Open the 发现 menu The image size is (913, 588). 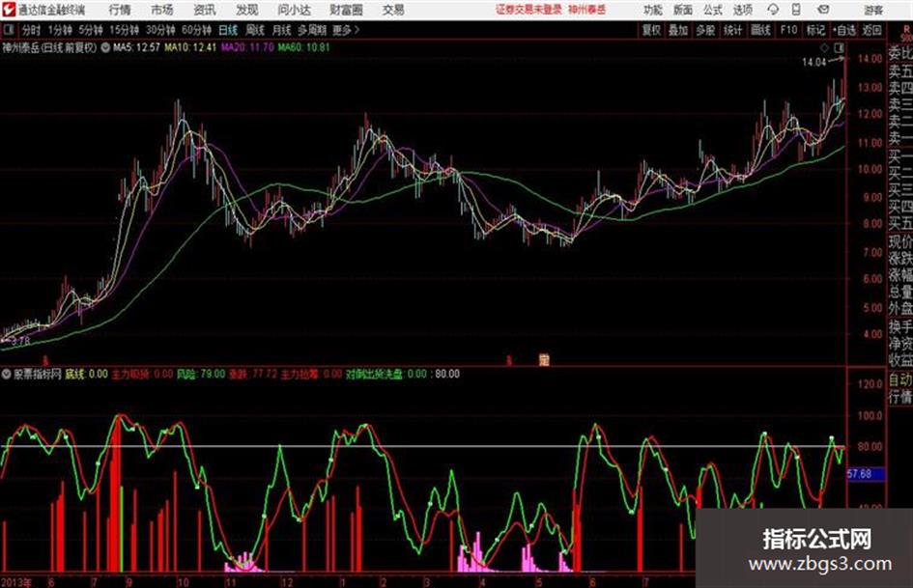247,10
